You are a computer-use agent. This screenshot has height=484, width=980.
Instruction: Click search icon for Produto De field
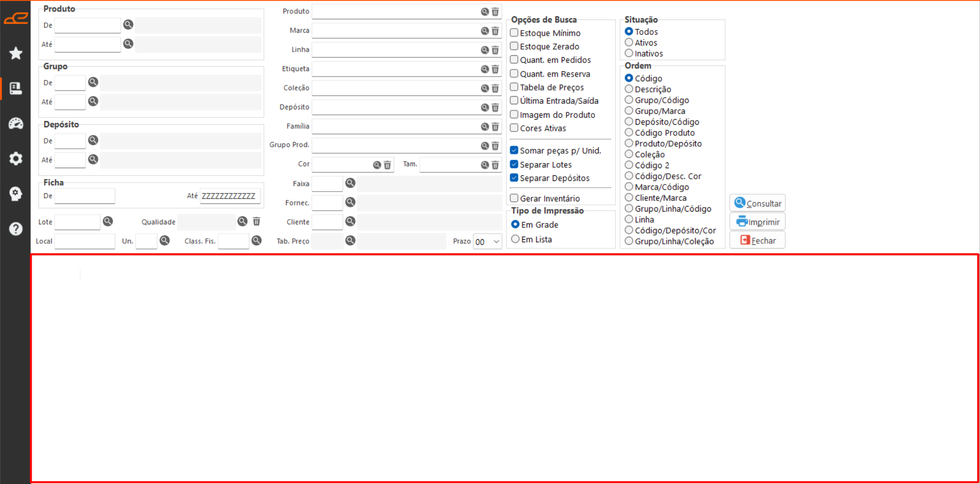[x=128, y=25]
